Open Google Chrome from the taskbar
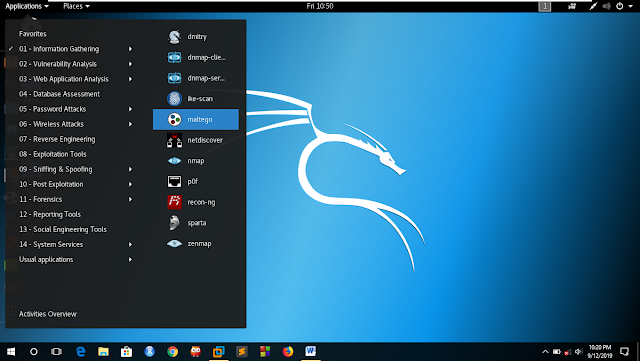The image size is (640, 361). coord(173,352)
